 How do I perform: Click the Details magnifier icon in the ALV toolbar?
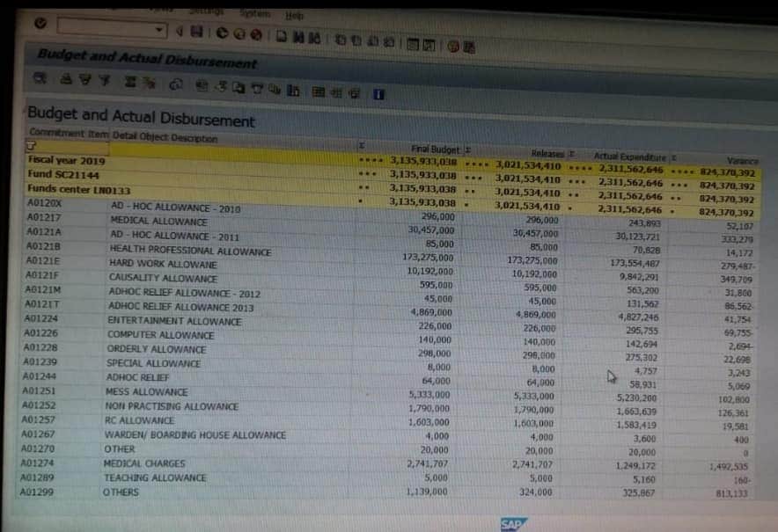[40, 78]
